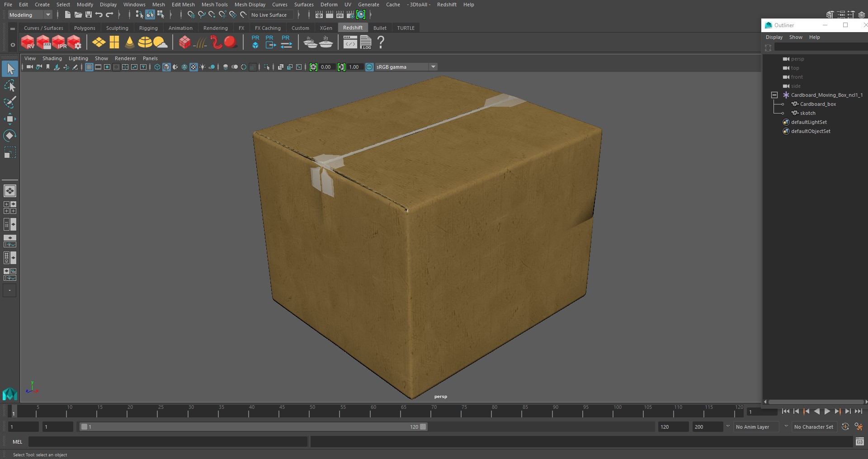Select Cardboard_box in the Outliner
868x459 pixels.
click(x=818, y=104)
